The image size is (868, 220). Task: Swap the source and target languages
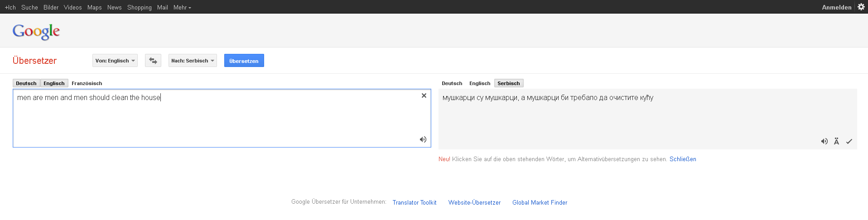[x=153, y=61]
